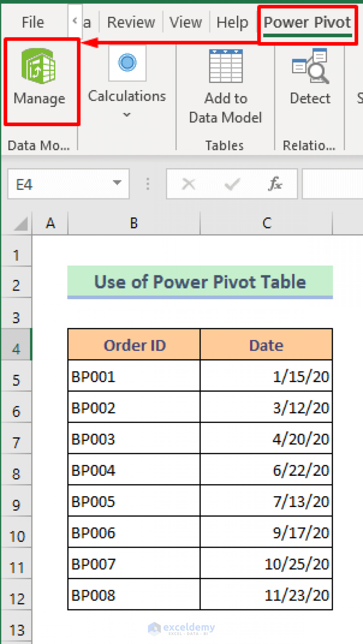Select the Detect relationships icon
This screenshot has width=363, height=644.
pos(310,66)
